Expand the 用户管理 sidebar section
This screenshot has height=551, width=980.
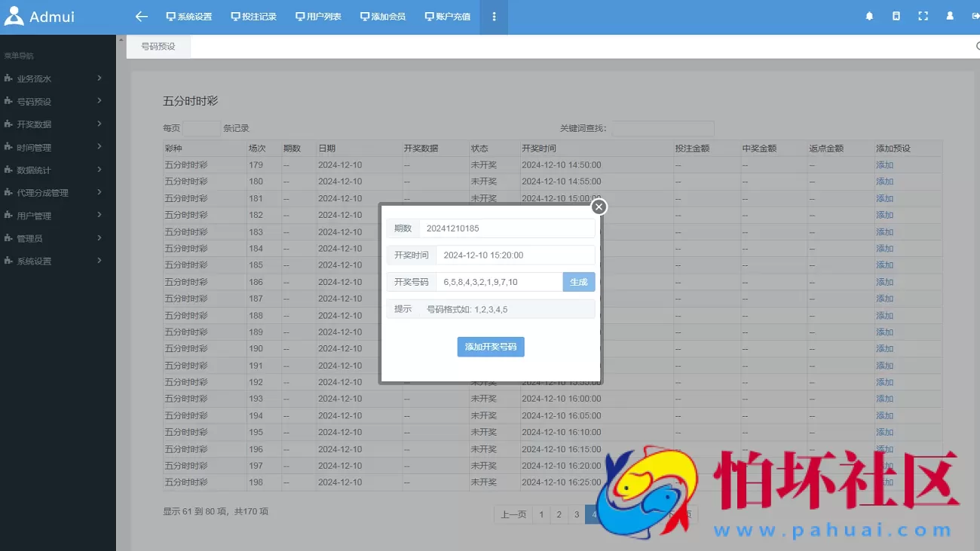click(36, 215)
